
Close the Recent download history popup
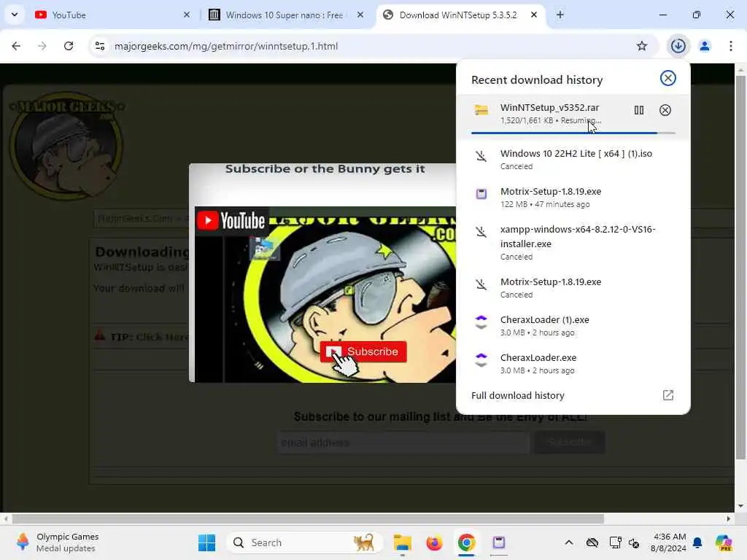tap(668, 79)
